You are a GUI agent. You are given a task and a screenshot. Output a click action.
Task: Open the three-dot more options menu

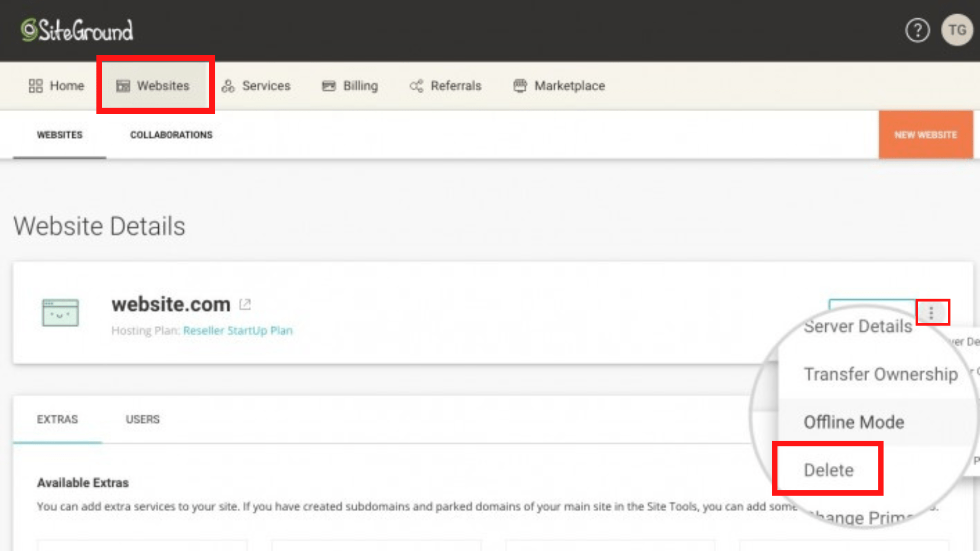[x=932, y=312]
